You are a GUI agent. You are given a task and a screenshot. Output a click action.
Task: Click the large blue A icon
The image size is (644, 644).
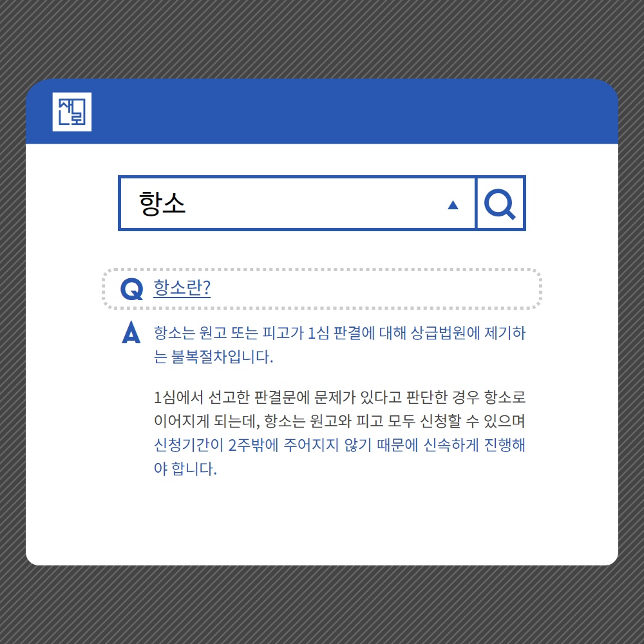point(131,332)
